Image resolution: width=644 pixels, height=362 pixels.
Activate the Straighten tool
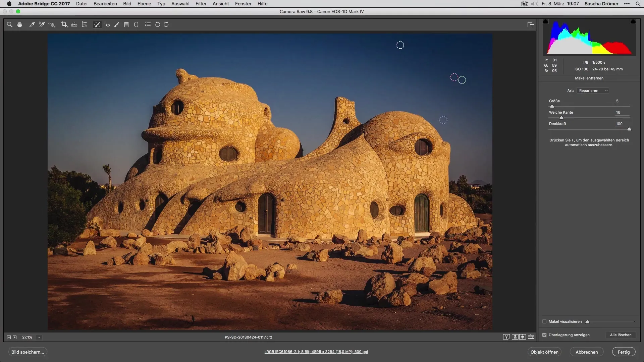coord(74,24)
